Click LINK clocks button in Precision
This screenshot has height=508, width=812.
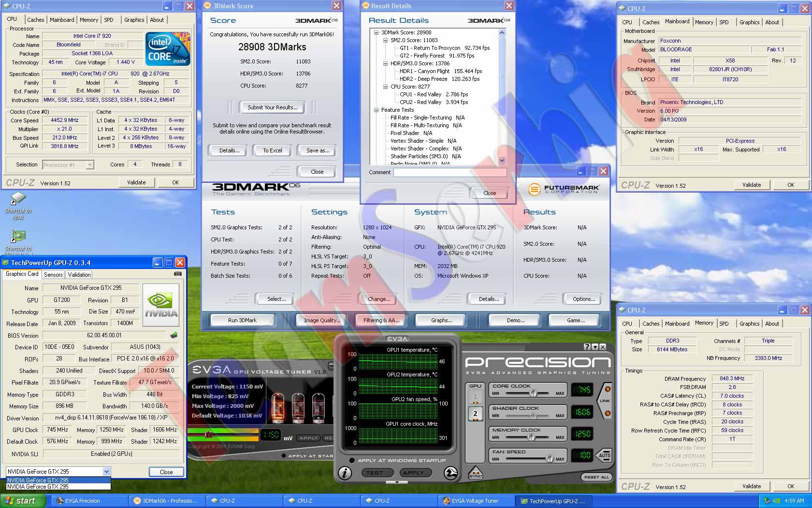pos(605,401)
